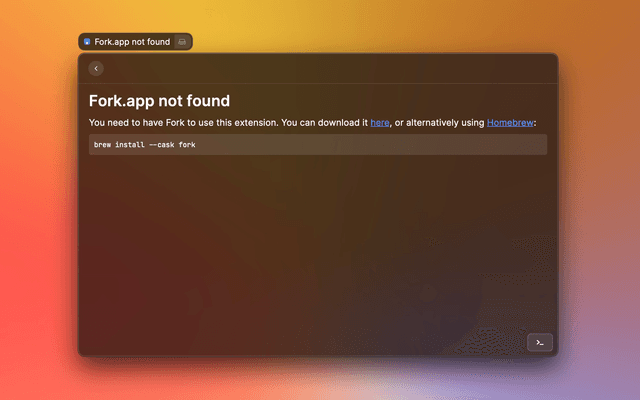
Task: Select the "Fork.app not found" pill title text
Action: pos(132,42)
